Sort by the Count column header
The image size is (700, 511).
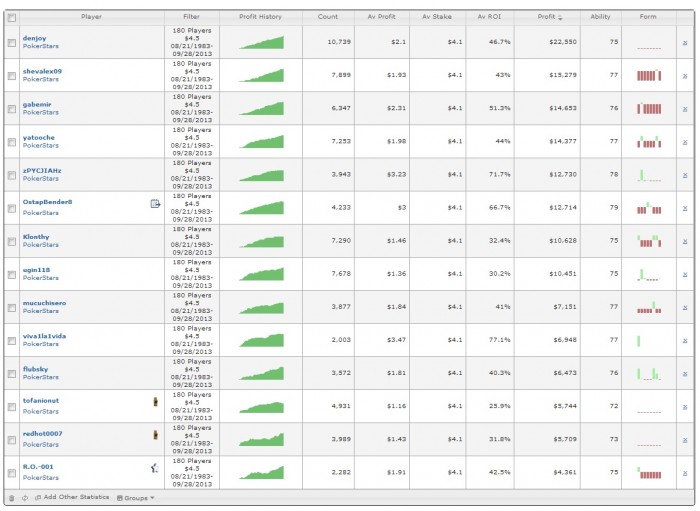pos(328,17)
